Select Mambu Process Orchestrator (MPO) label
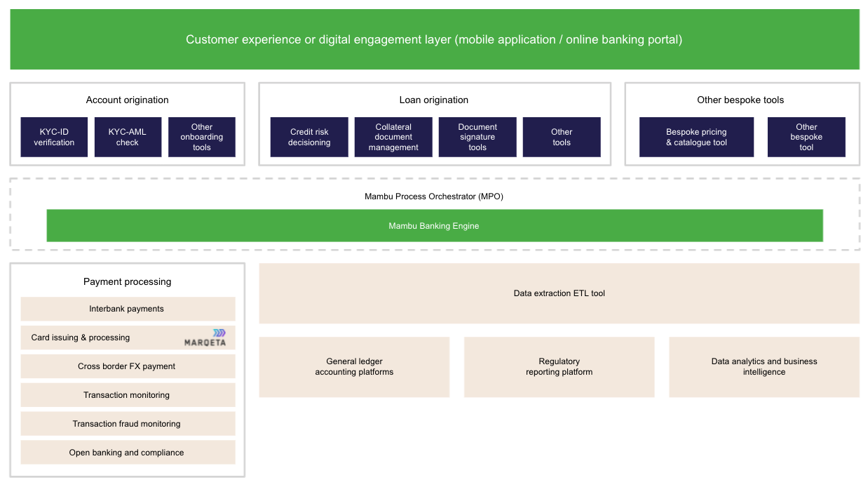The image size is (868, 487). pyautogui.click(x=434, y=196)
